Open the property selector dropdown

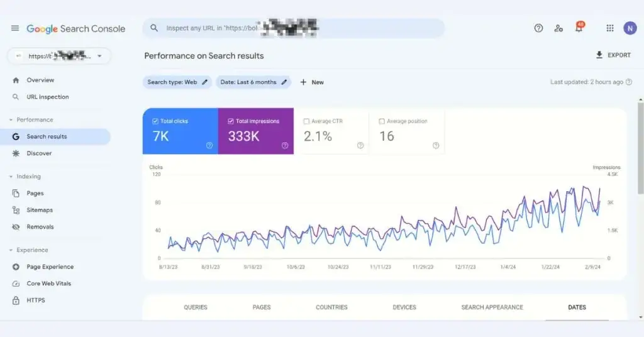point(59,56)
